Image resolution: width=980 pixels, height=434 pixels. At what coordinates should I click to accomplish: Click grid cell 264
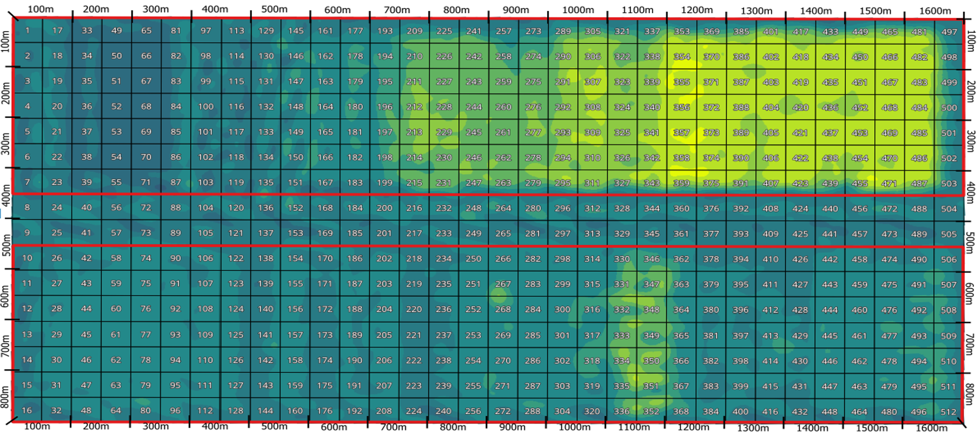(x=503, y=208)
